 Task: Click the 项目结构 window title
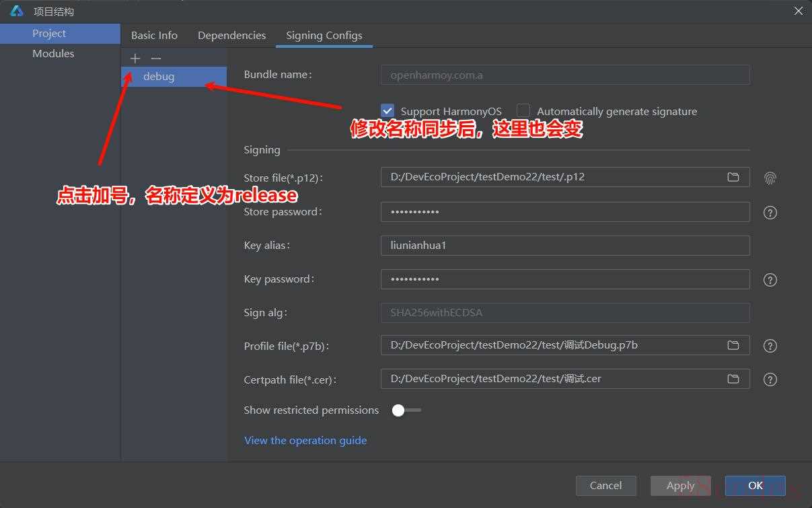point(54,11)
